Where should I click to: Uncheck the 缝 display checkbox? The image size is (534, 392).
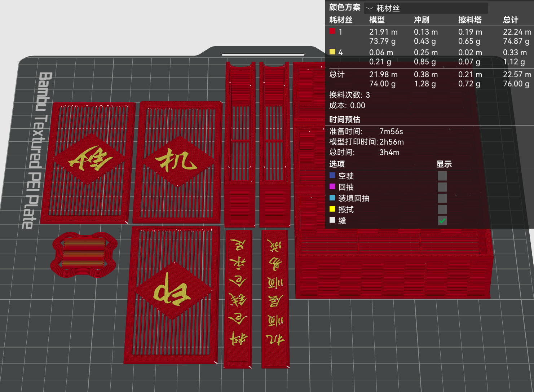(x=442, y=220)
